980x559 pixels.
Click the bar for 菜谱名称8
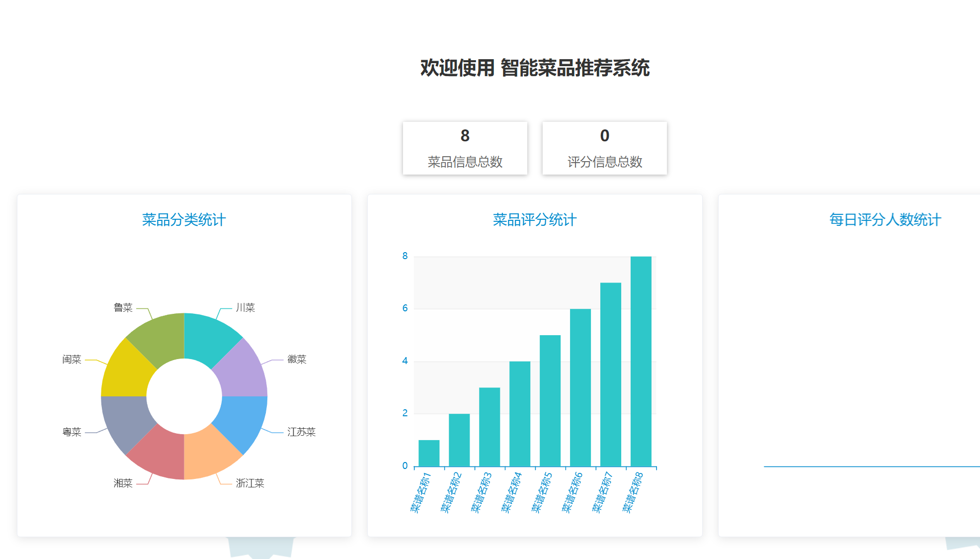641,362
